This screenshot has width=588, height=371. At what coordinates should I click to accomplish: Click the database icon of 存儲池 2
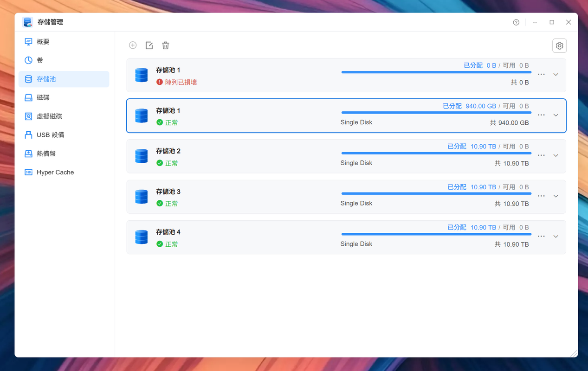142,156
